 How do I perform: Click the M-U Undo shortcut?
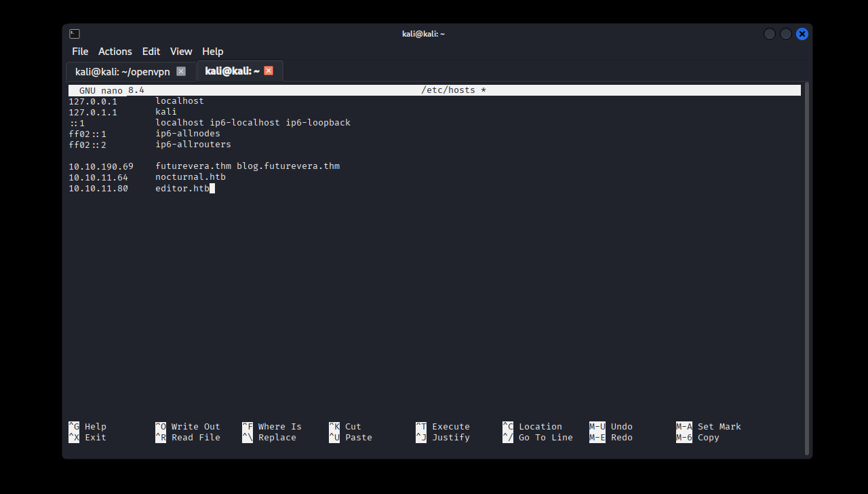click(x=611, y=427)
